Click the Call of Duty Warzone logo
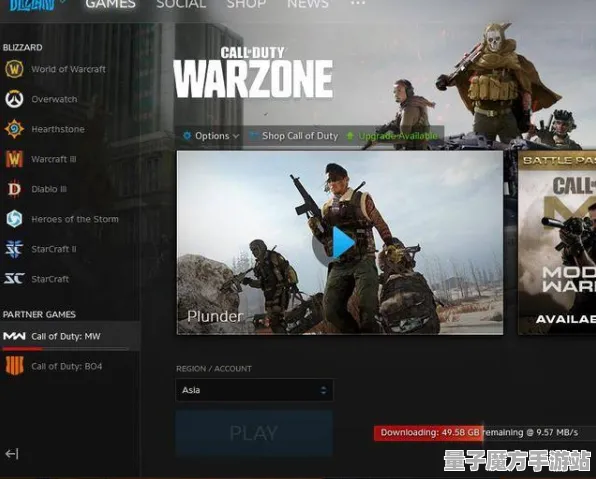 253,72
